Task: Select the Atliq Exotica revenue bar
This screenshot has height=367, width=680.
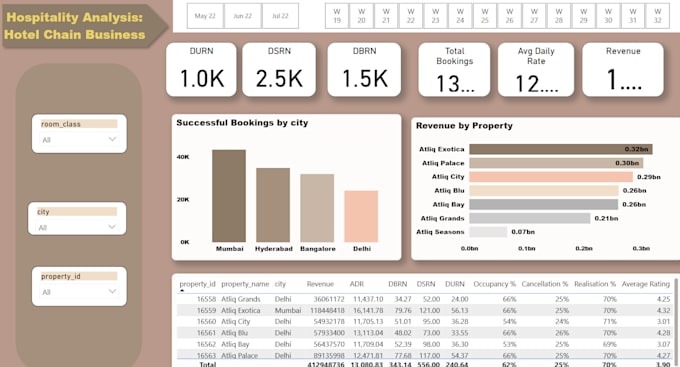Action: coord(561,149)
